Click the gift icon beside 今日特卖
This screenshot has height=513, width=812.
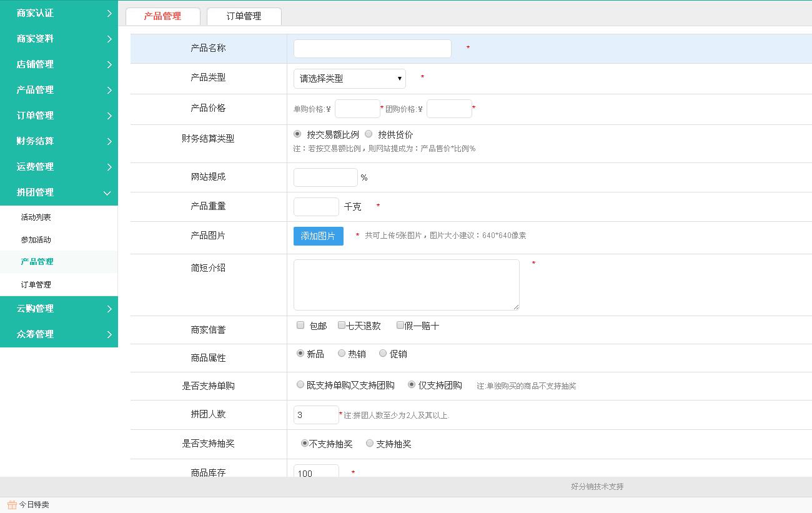(x=12, y=505)
